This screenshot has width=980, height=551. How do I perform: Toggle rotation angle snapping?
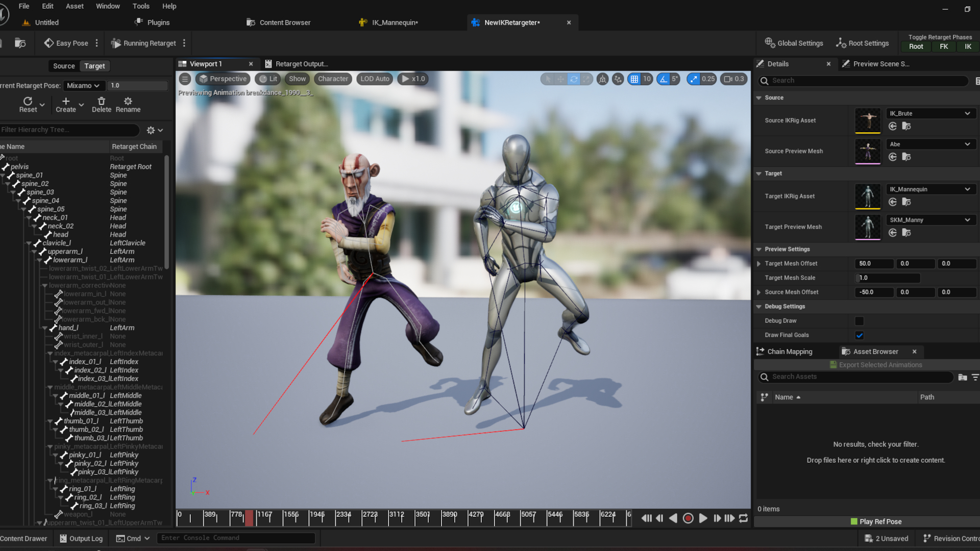[663, 79]
